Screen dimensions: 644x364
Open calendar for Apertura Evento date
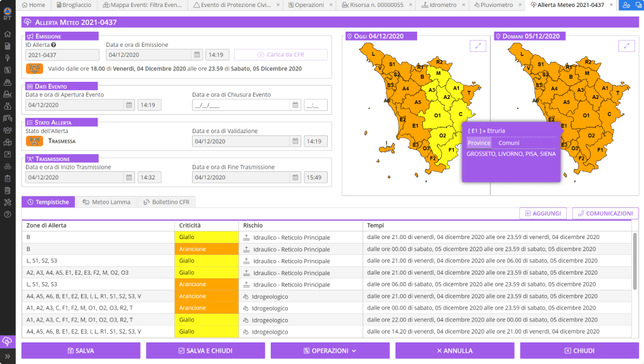click(x=129, y=105)
